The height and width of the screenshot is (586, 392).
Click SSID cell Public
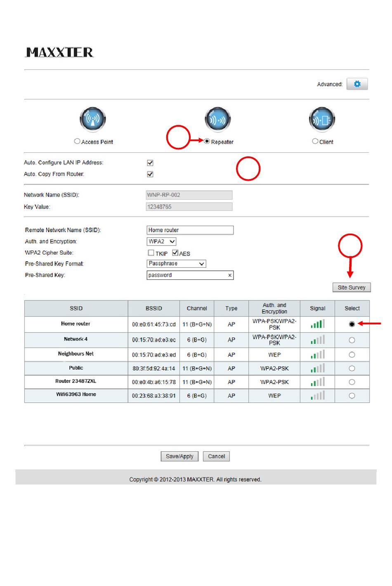(x=76, y=368)
